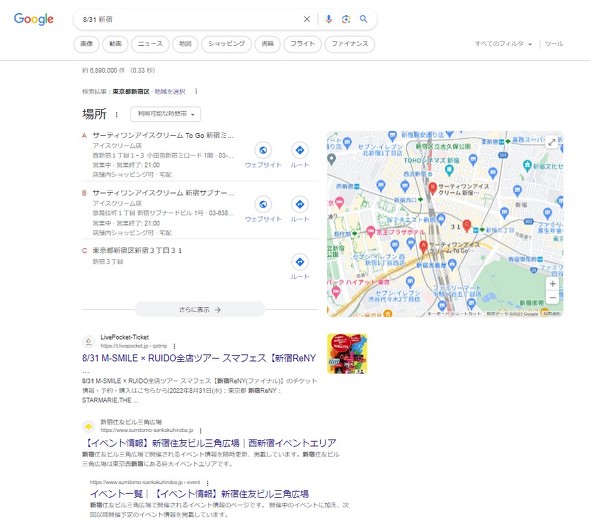Click the 新宿住友ビル三角広場 site favicon
This screenshot has width=590, height=530.
coord(88,426)
